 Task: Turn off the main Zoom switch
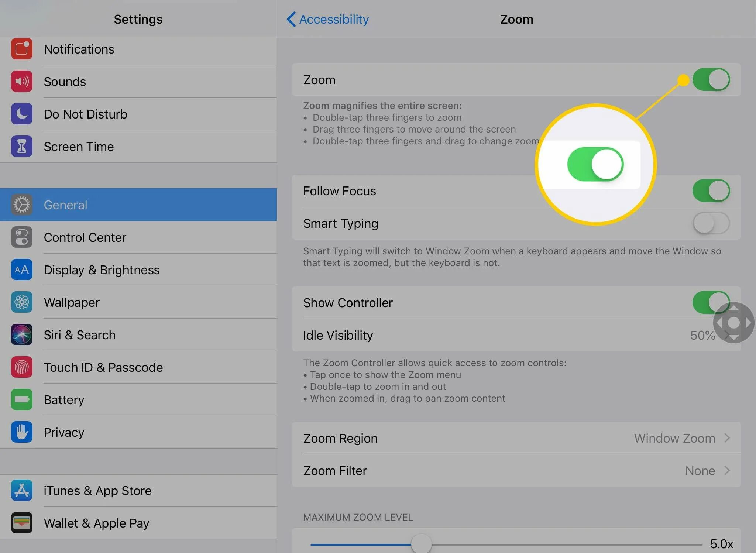click(711, 80)
